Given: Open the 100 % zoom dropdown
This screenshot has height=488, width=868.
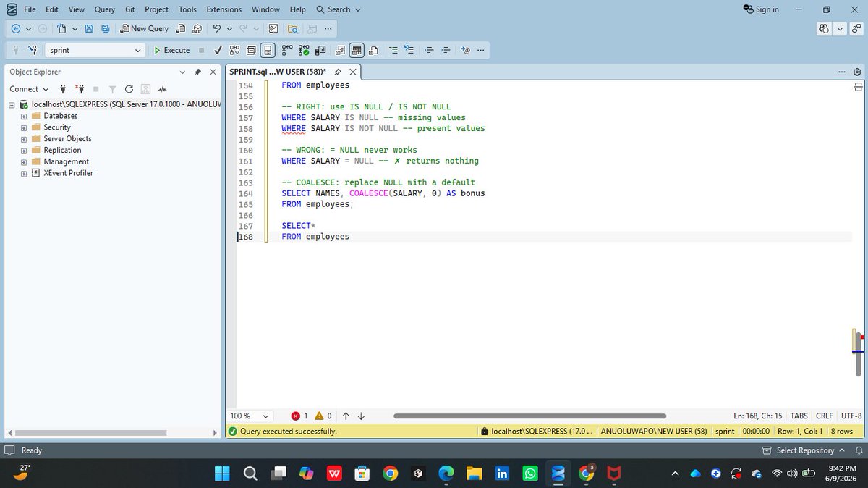Looking at the screenshot, I should tap(265, 416).
